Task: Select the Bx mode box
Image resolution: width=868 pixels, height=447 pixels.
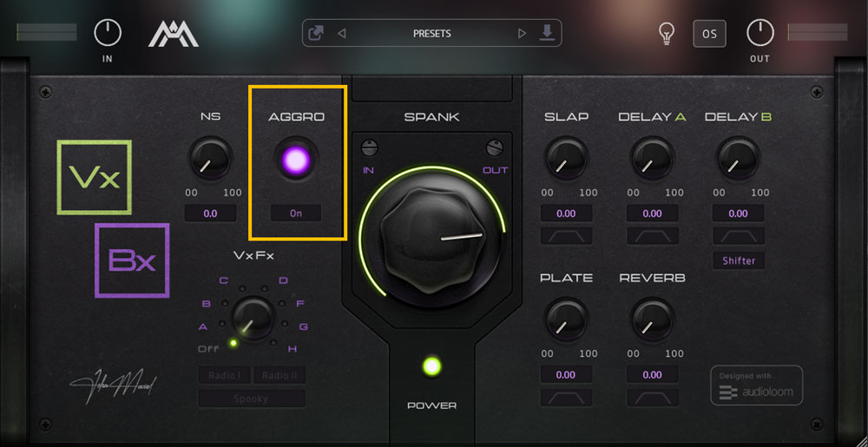Action: point(132,260)
